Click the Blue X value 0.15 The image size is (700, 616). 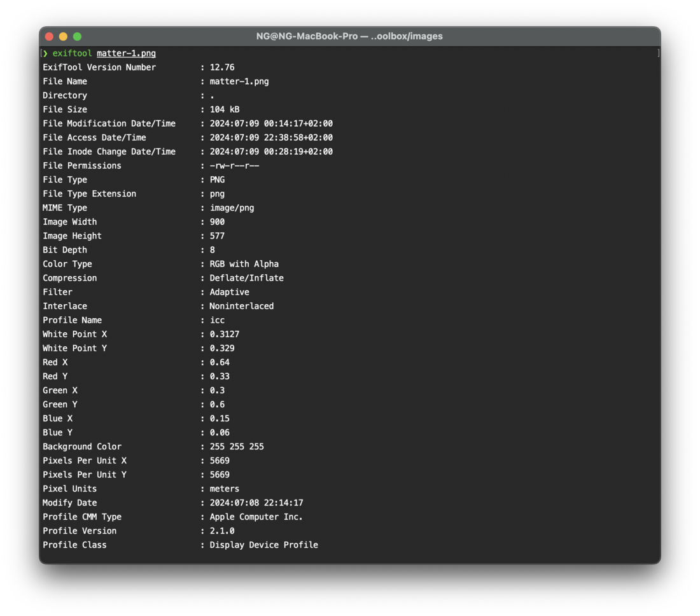(220, 419)
